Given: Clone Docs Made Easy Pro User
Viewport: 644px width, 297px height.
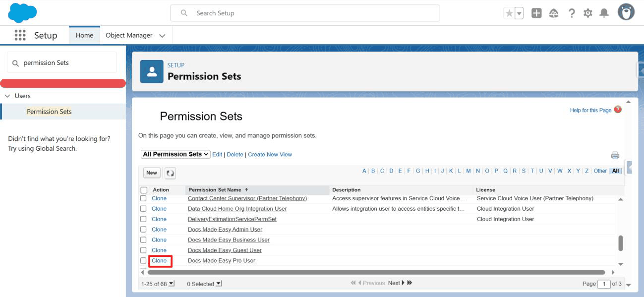Looking at the screenshot, I should (x=159, y=261).
